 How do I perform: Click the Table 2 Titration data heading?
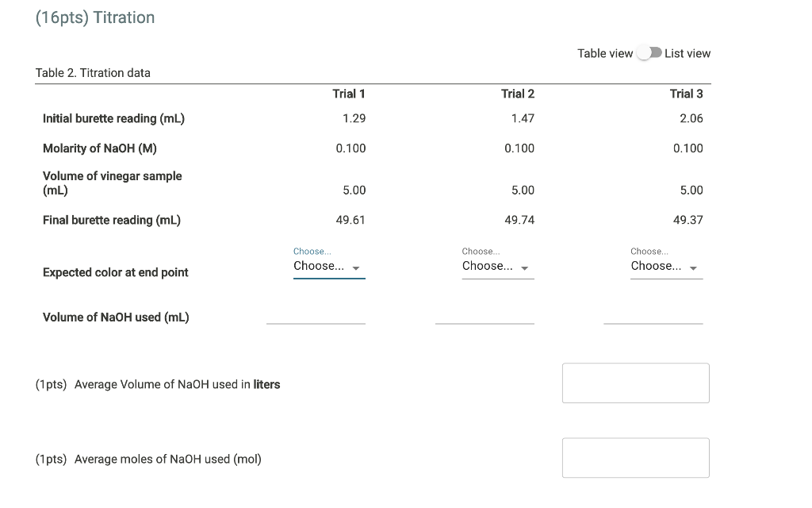pos(92,72)
